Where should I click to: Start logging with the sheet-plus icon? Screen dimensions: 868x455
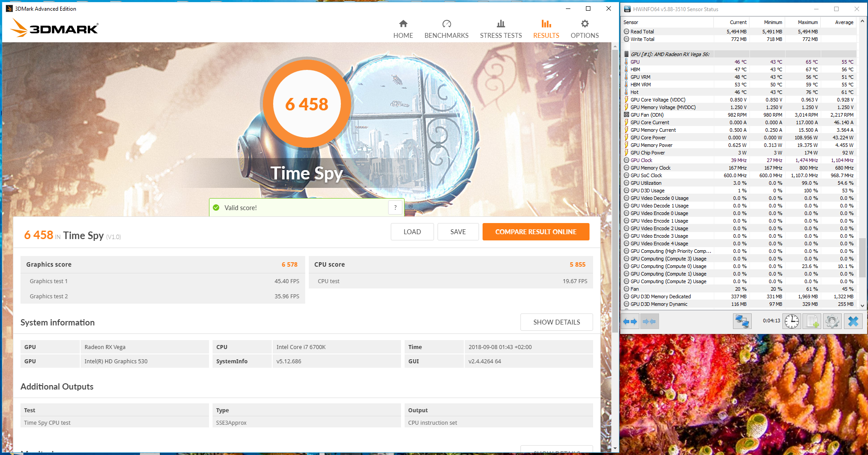(812, 321)
